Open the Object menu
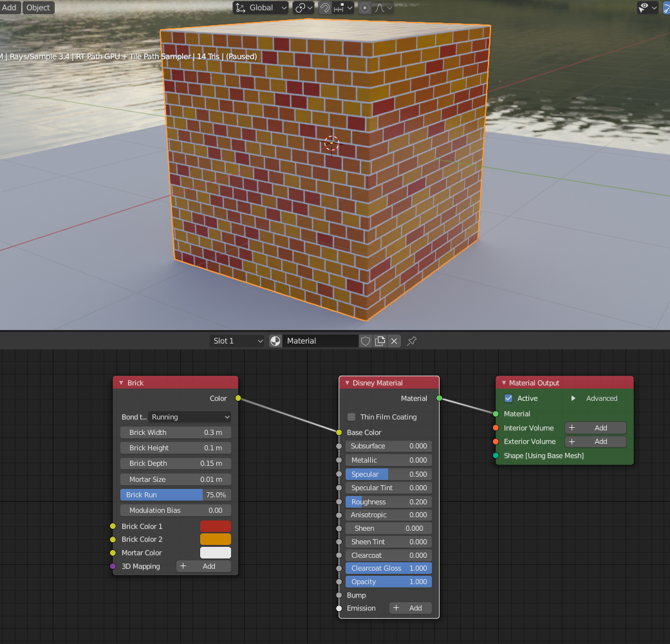The height and width of the screenshot is (644, 670). (38, 8)
